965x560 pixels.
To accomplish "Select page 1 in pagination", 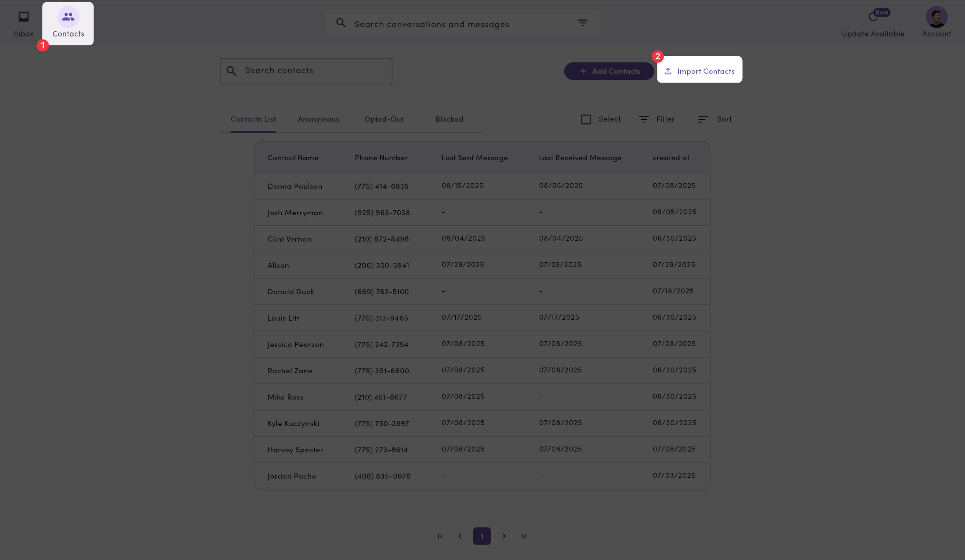I will 482,536.
